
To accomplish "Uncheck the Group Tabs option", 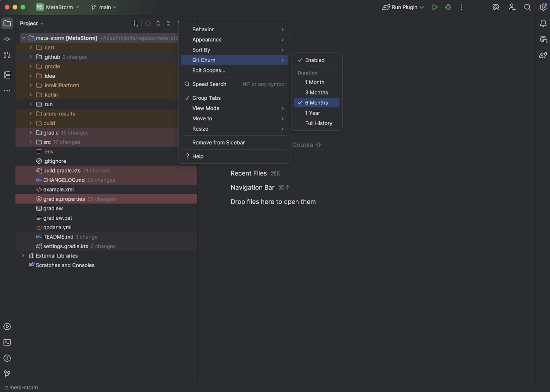I will pos(206,98).
